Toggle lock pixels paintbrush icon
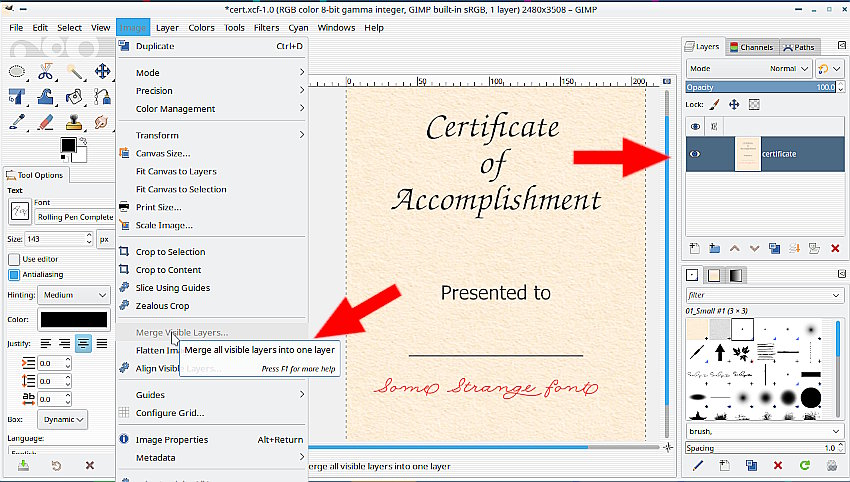The width and height of the screenshot is (850, 482). (714, 104)
